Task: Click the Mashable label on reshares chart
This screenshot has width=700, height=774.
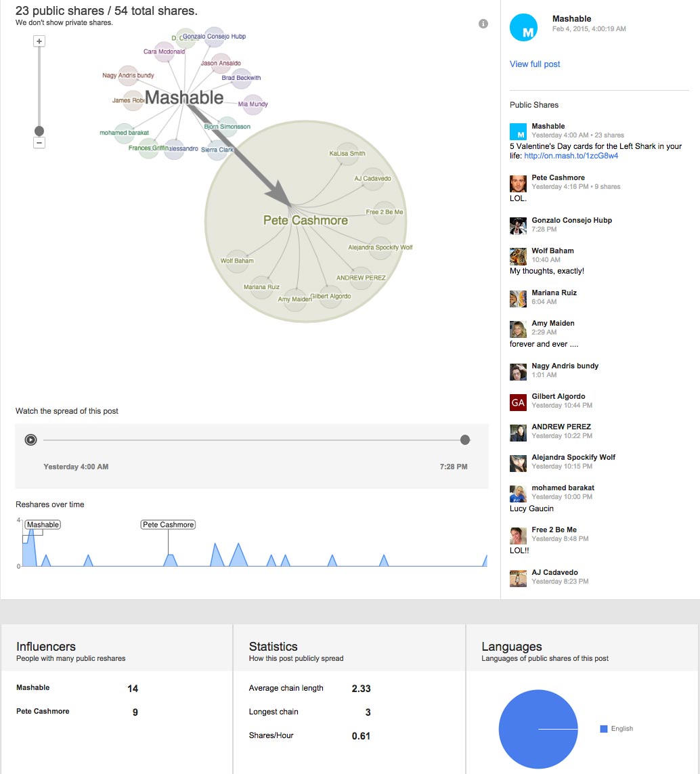Action: (43, 525)
